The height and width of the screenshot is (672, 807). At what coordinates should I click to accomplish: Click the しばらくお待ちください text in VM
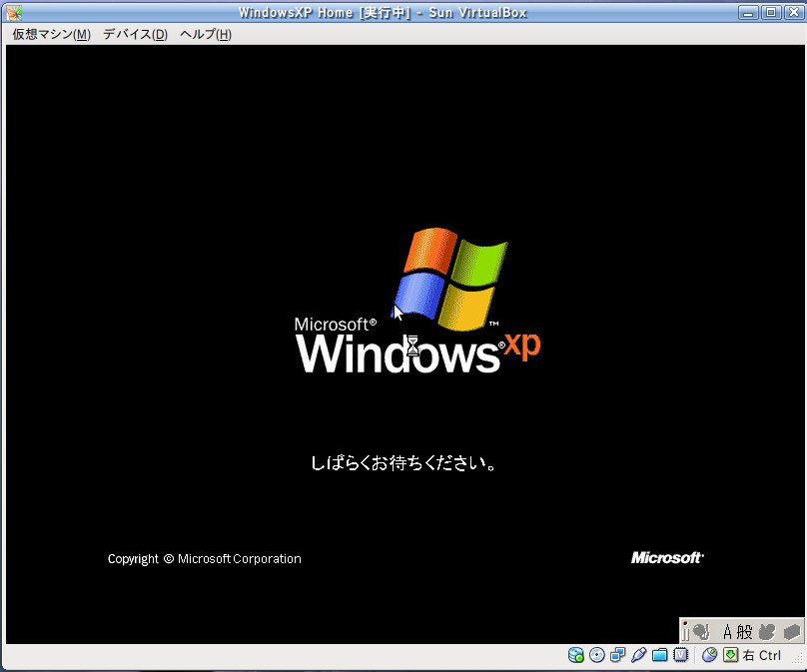[x=403, y=463]
